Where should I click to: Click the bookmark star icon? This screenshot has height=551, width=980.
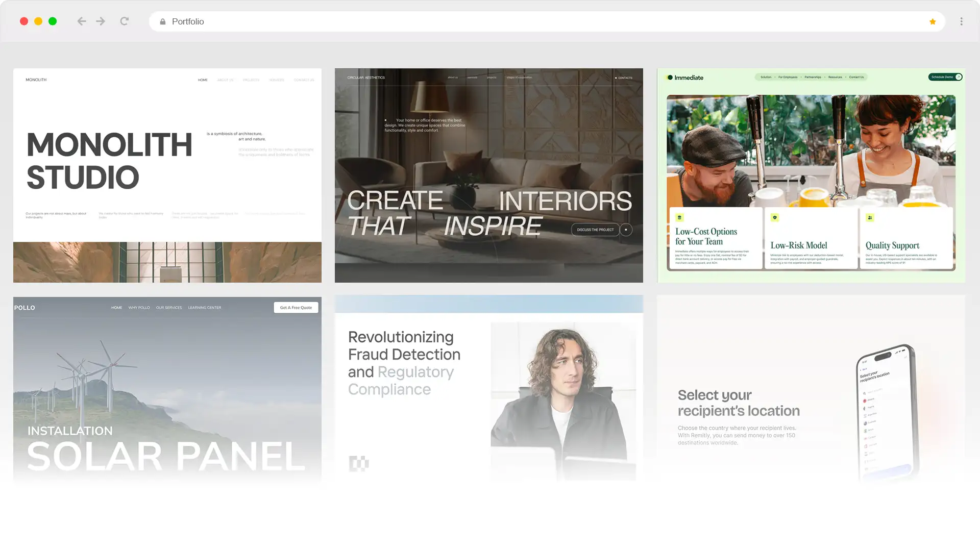click(933, 21)
